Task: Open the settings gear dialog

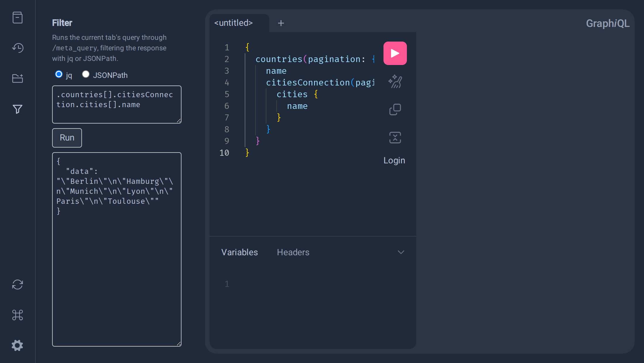Action: [18, 345]
